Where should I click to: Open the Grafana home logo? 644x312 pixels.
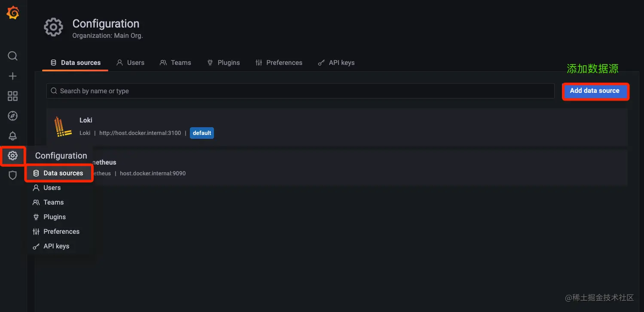click(13, 13)
